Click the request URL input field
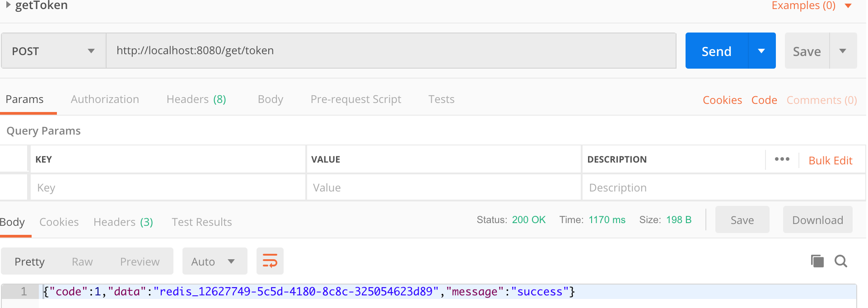 [x=391, y=51]
